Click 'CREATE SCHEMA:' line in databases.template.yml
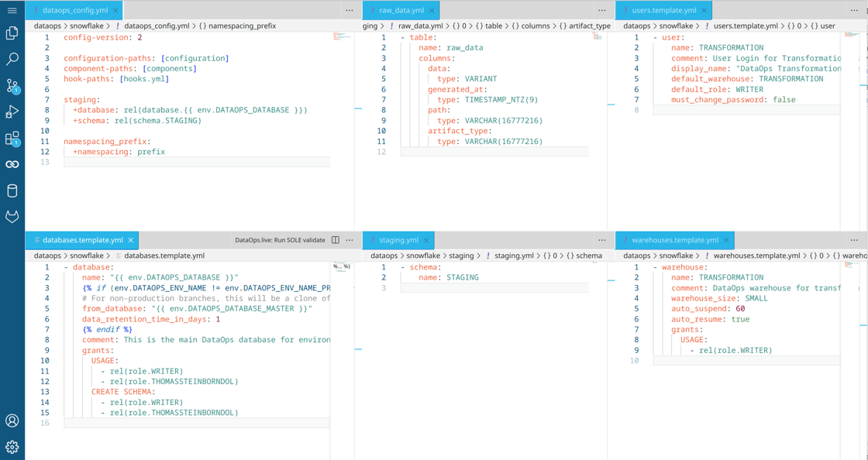Screen dimensions: 868x460 click(x=123, y=391)
